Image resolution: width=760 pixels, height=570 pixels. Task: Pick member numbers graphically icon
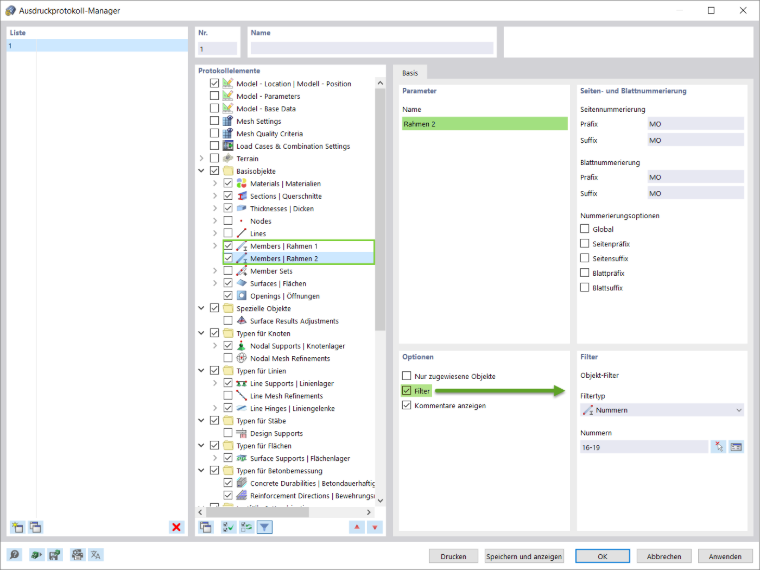pos(718,447)
